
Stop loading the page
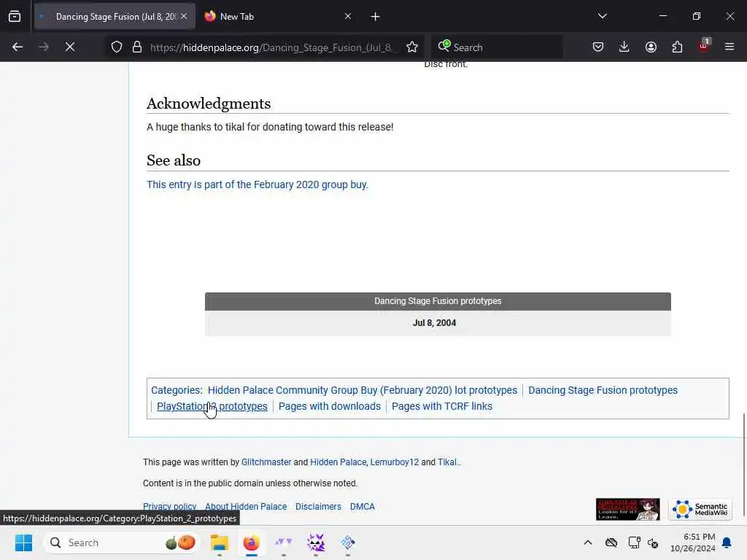coord(70,47)
